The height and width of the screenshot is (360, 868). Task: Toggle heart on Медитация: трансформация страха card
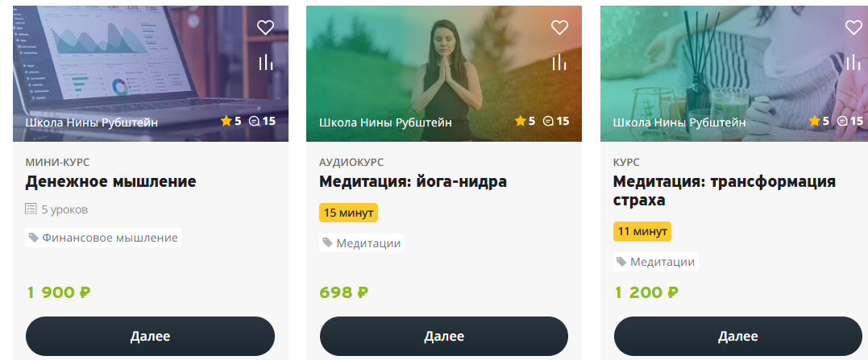[854, 27]
